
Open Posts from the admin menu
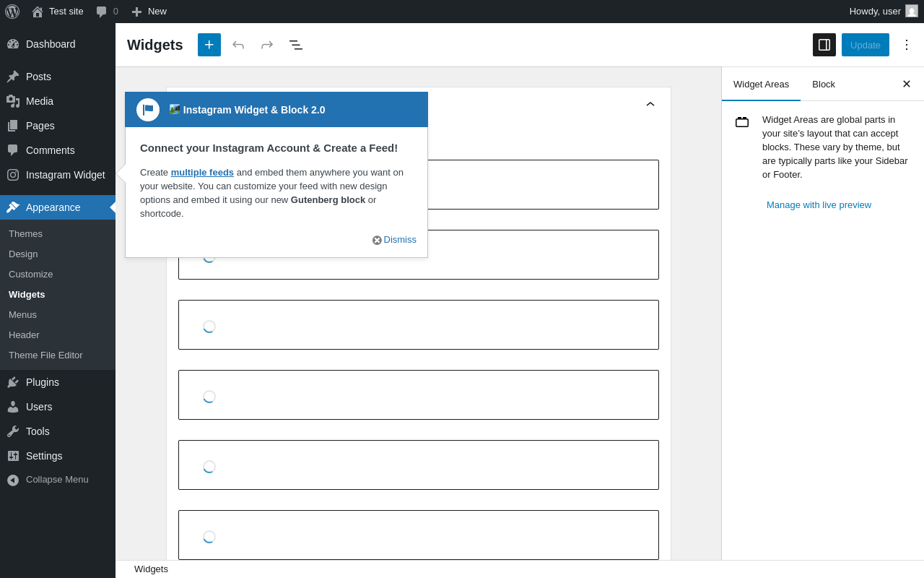pyautogui.click(x=58, y=77)
